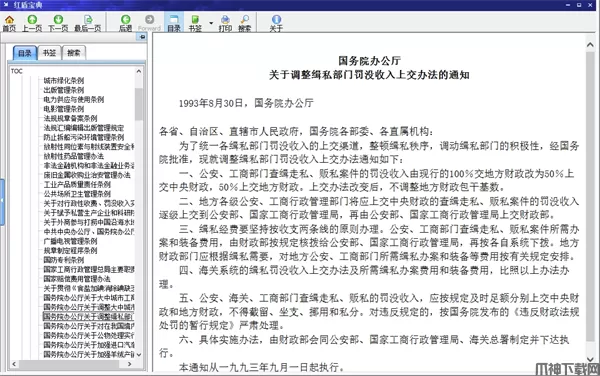Click document pane scroll-up arrow
The image size is (600, 376).
pos(590,45)
